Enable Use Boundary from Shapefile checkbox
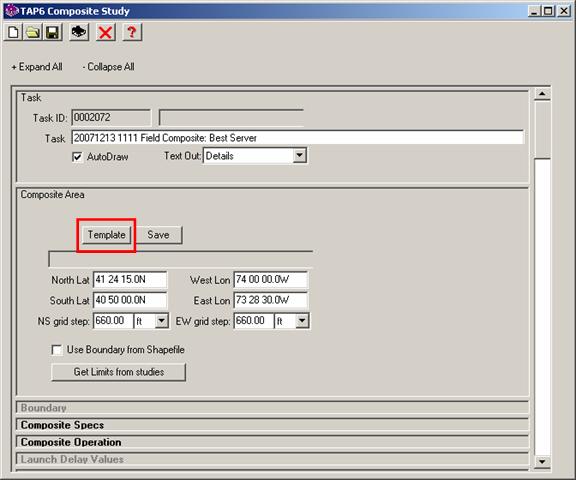The width and height of the screenshot is (576, 480). pos(57,350)
